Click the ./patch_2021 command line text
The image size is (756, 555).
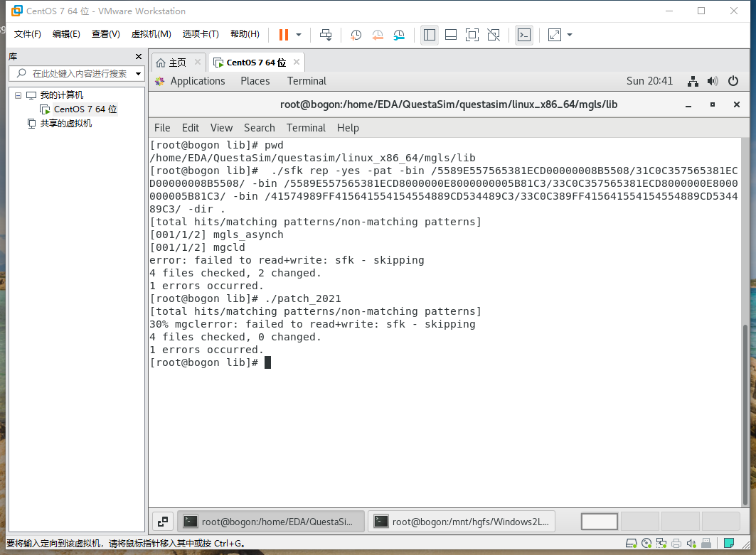tap(303, 298)
